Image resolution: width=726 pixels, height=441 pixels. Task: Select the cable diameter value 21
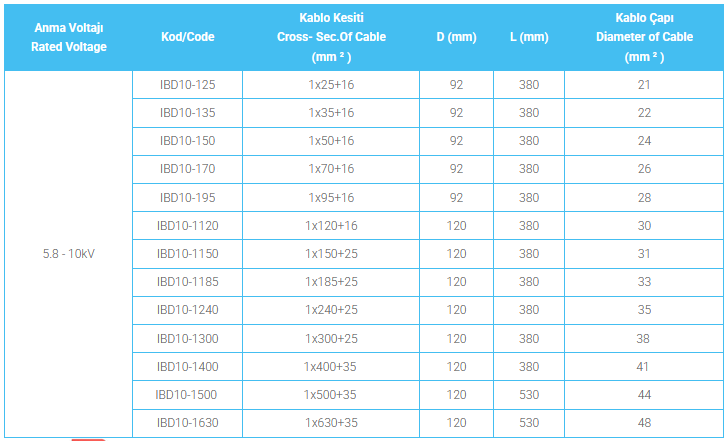click(644, 85)
